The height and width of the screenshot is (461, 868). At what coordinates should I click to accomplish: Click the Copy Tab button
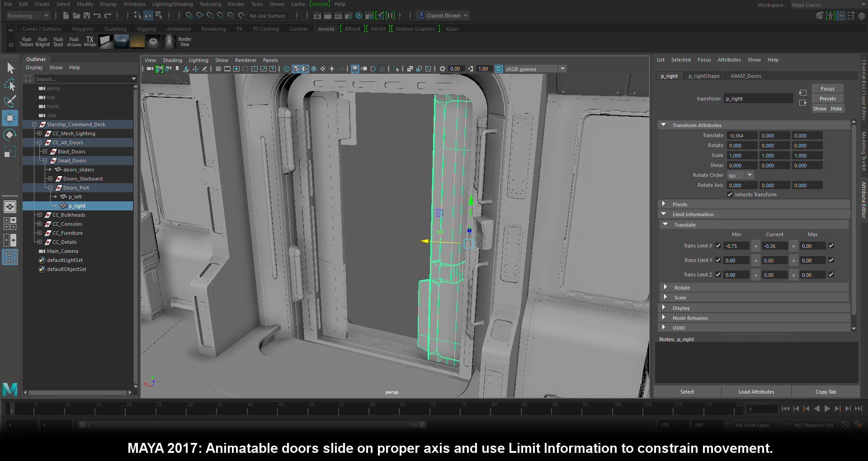coord(826,392)
